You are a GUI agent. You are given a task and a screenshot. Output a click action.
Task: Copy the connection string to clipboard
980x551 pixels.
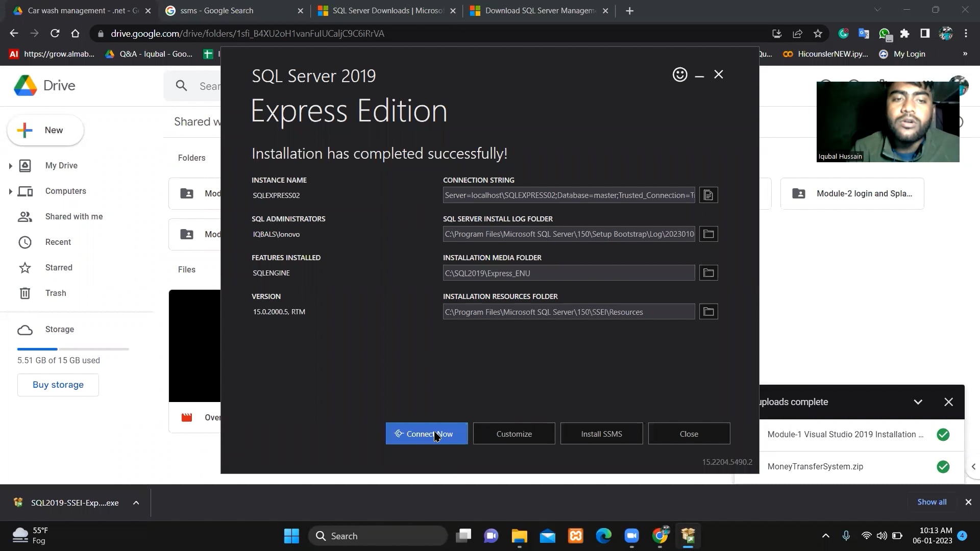click(708, 195)
